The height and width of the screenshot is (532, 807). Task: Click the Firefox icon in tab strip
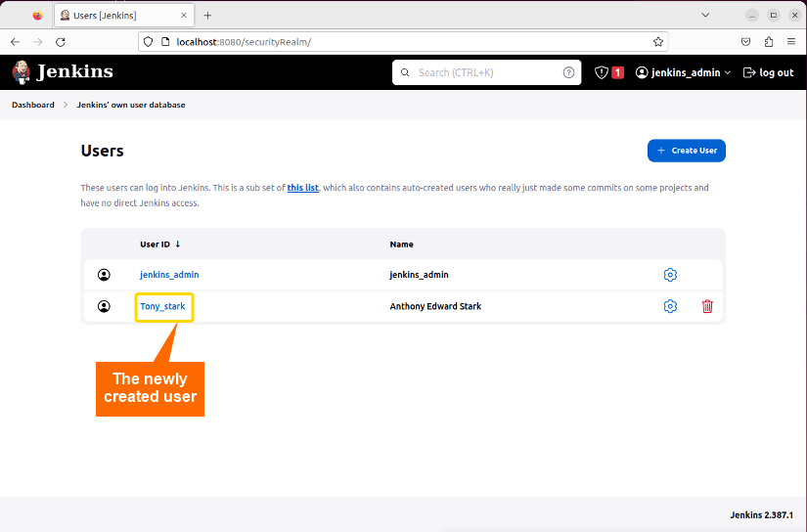pos(37,16)
